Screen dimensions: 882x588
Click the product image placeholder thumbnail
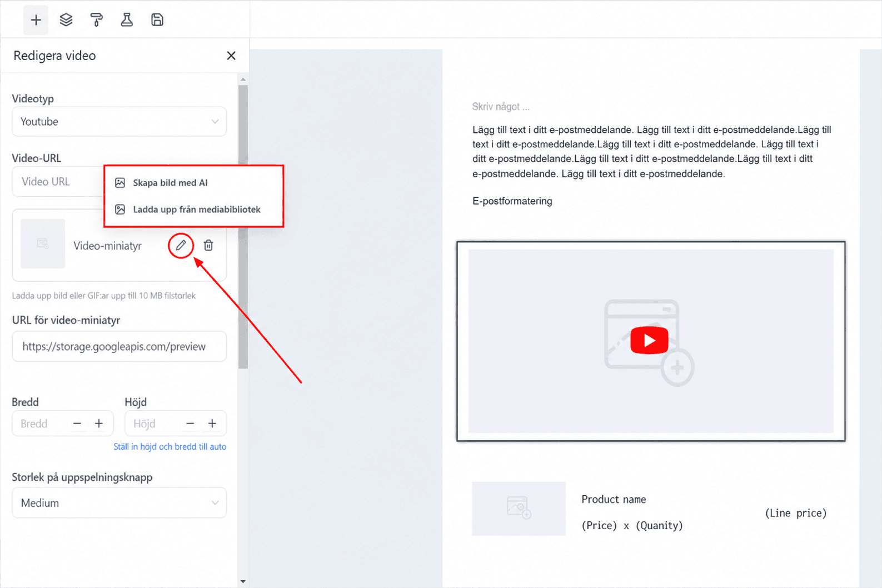[x=519, y=508]
